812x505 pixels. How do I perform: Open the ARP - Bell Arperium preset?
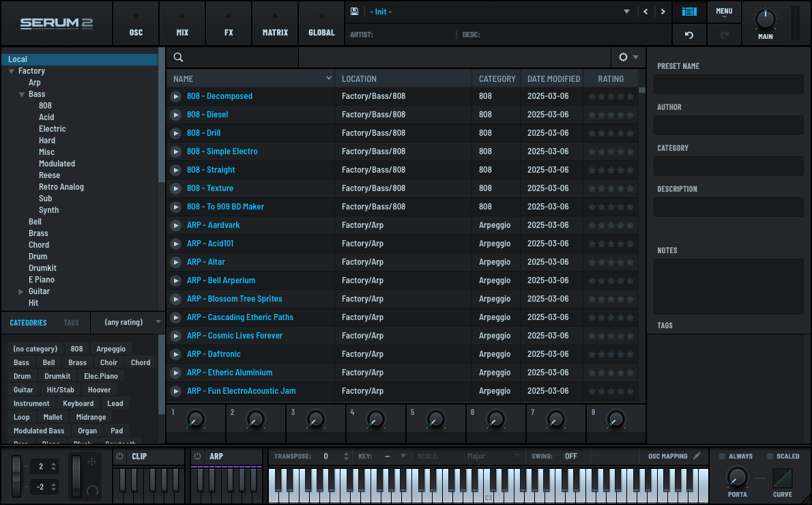tap(221, 280)
